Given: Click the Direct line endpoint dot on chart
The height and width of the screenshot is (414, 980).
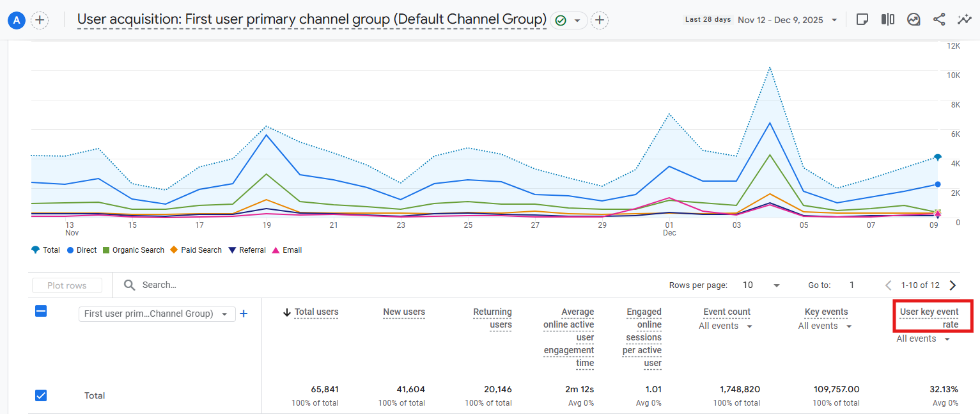Looking at the screenshot, I should (937, 184).
